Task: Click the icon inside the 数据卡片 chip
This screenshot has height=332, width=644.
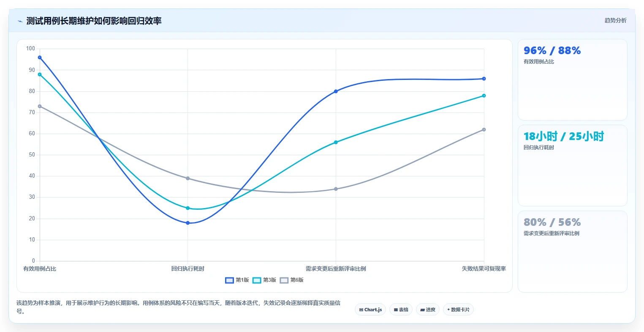Action: click(x=448, y=310)
